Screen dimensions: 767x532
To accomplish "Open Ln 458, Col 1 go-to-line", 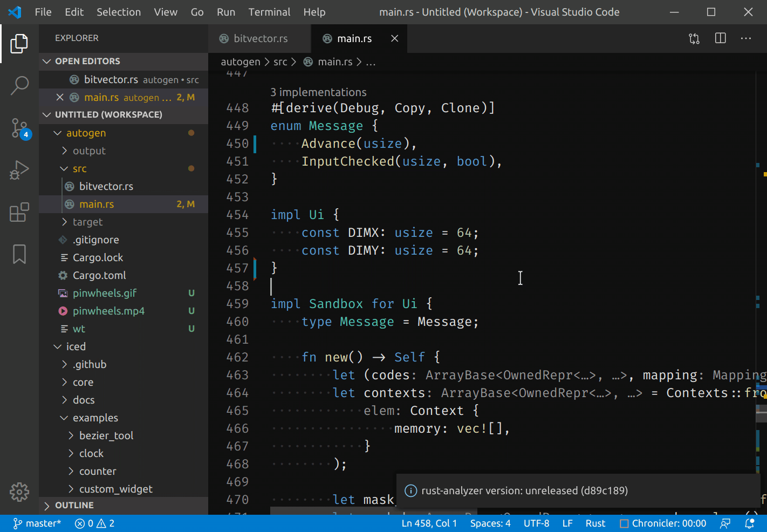I will tap(429, 523).
